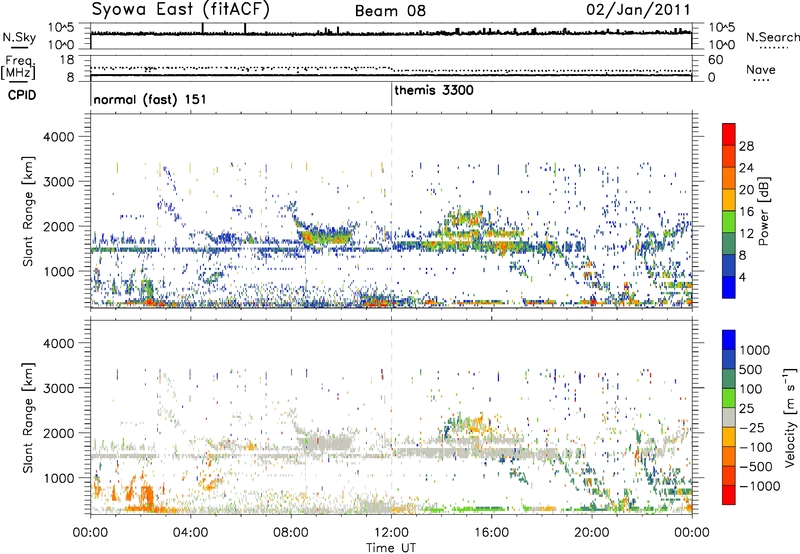Select the "themis 3300" CPID entry
The height and width of the screenshot is (554, 800).
tap(434, 90)
